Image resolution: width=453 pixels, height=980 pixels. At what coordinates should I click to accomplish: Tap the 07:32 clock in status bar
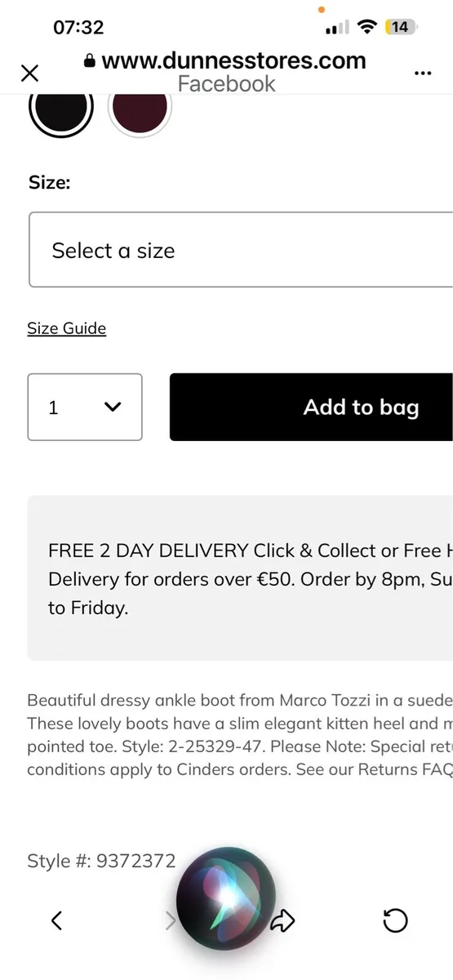78,27
